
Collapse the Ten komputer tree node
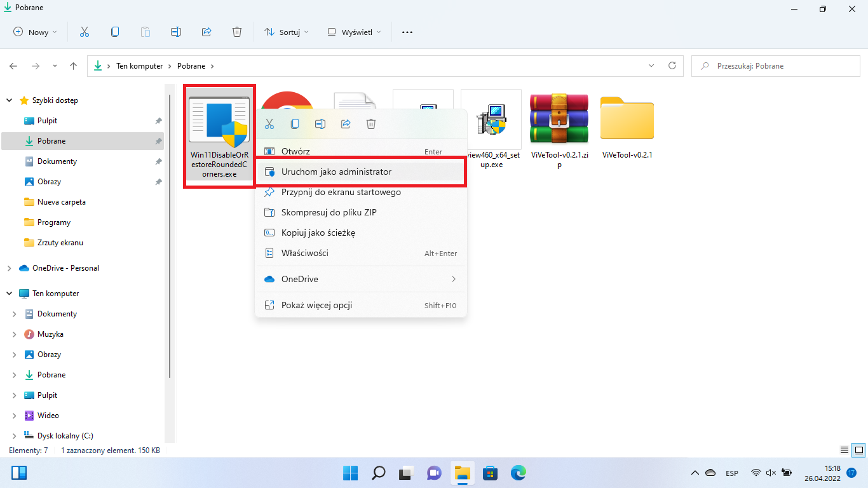(9, 294)
